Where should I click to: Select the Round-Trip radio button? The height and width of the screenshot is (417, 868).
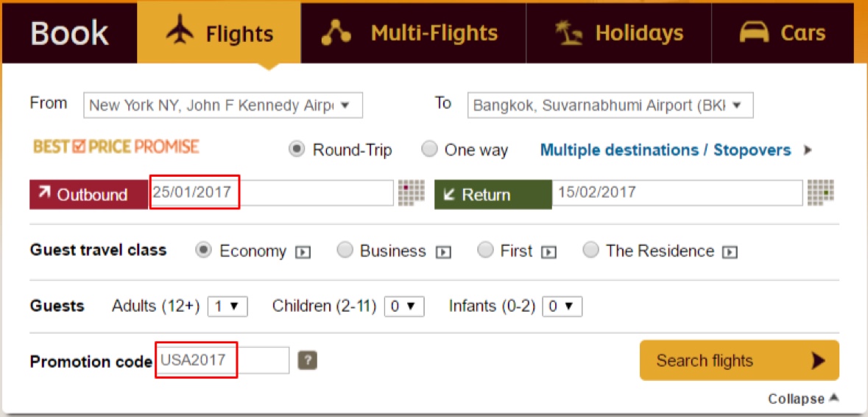(x=297, y=150)
